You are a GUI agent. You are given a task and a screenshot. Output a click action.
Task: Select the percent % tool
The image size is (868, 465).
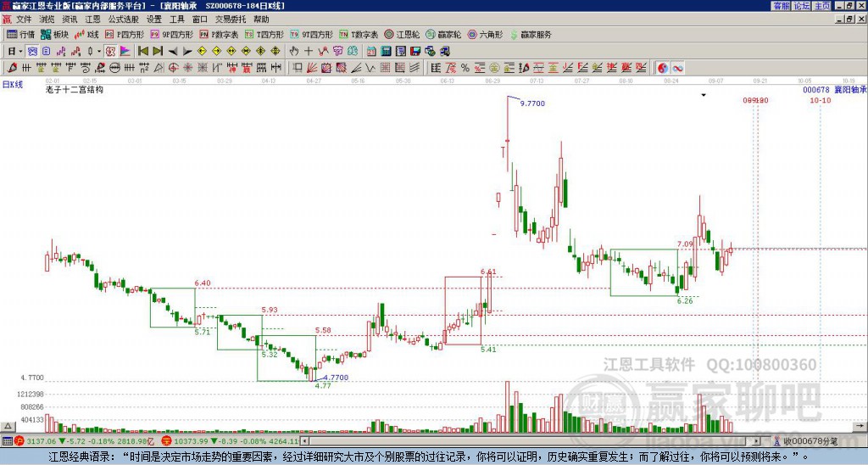tap(465, 68)
